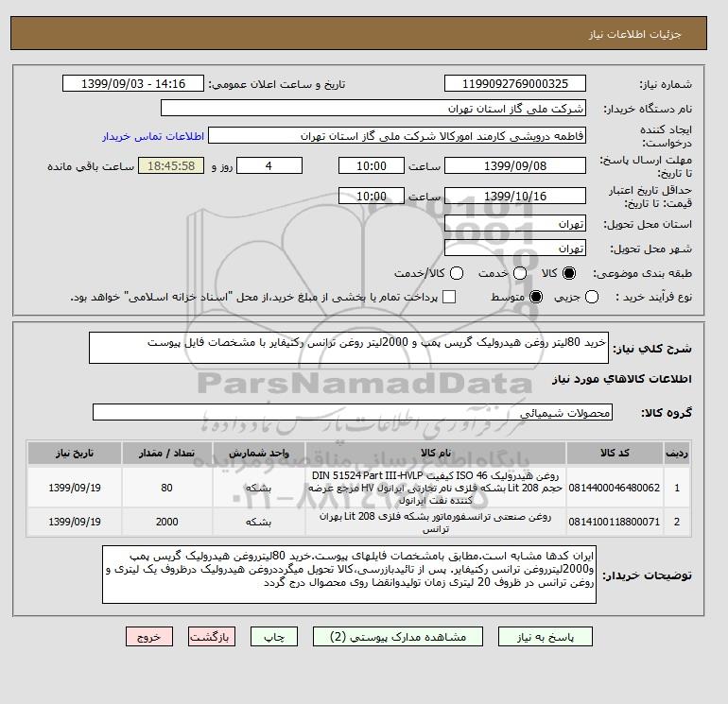Click the need date in row 1

(x=75, y=488)
